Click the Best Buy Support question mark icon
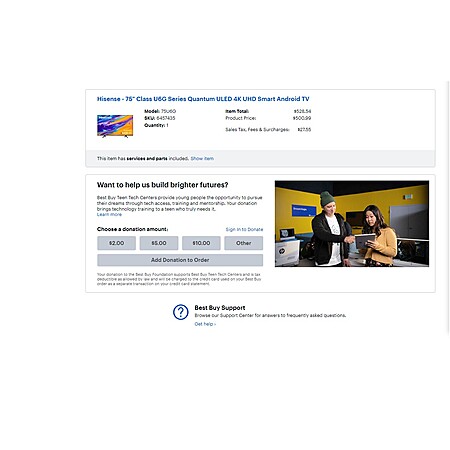The height and width of the screenshot is (450, 450). pos(181,312)
